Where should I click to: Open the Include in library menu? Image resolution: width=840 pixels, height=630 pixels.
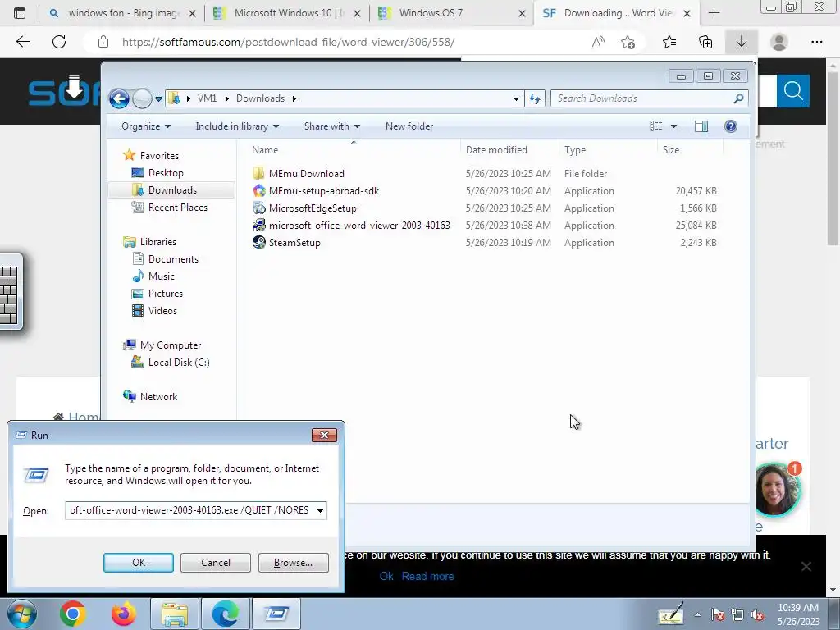coord(237,126)
